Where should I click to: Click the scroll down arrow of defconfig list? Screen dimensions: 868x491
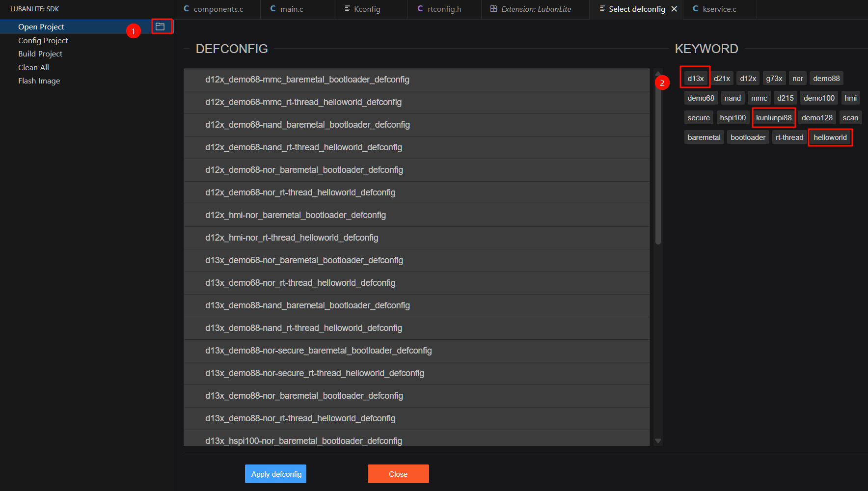(x=658, y=440)
